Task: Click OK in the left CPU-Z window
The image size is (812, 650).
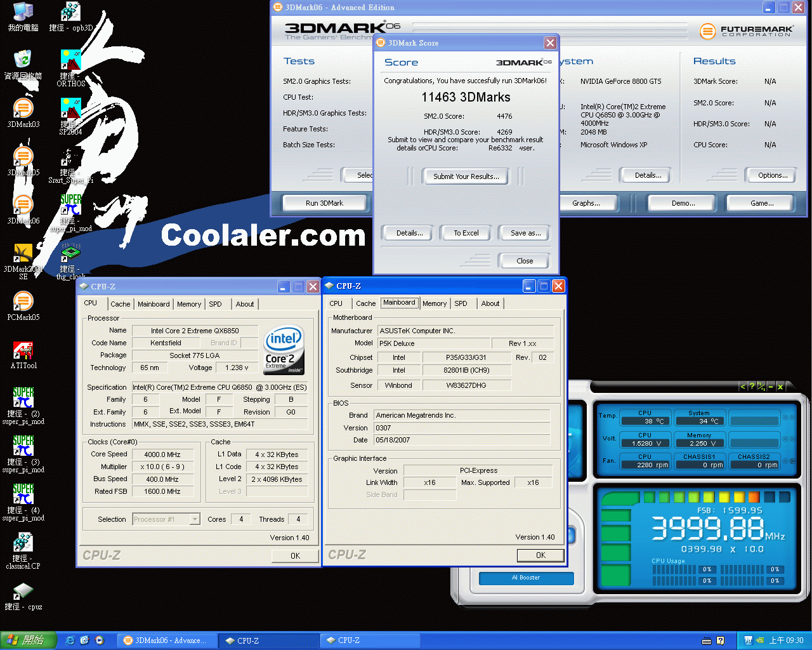Action: tap(295, 555)
